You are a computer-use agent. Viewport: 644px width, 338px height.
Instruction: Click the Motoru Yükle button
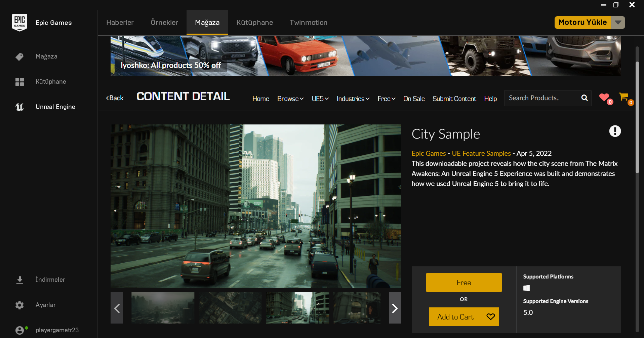click(582, 23)
